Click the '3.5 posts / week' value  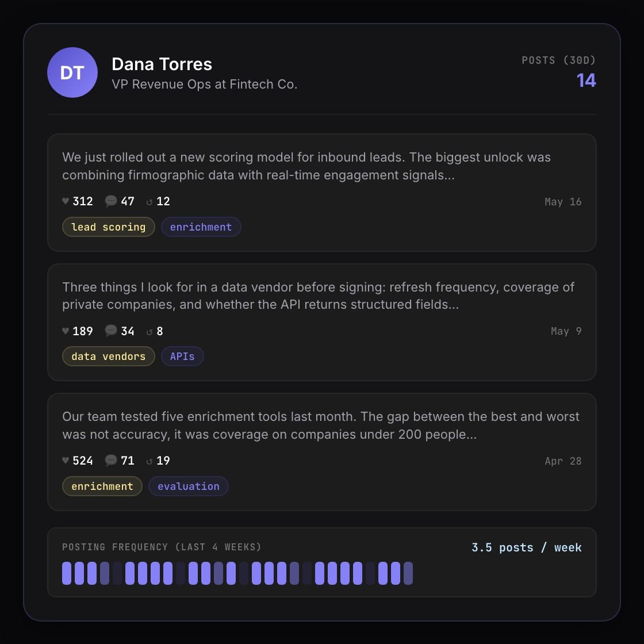pos(527,547)
